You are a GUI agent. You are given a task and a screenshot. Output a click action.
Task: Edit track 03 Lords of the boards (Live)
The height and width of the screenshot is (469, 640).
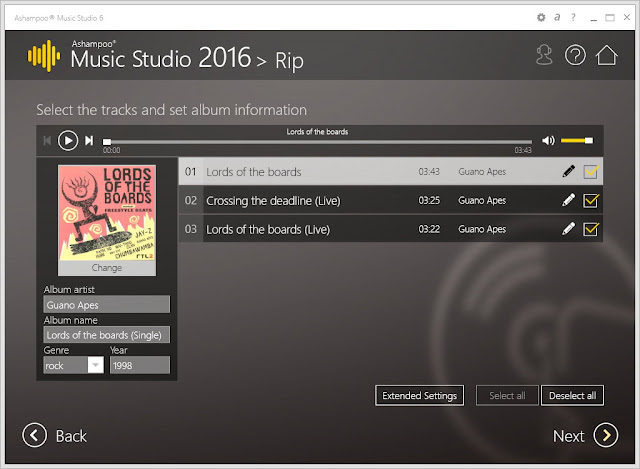click(x=568, y=229)
